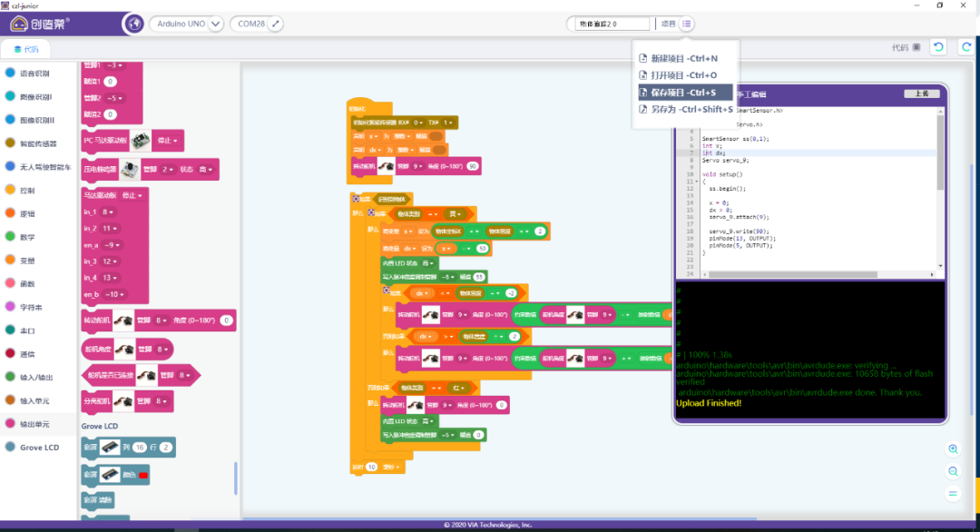This screenshot has height=532, width=980.
Task: Open the project list menu icon
Action: (687, 24)
